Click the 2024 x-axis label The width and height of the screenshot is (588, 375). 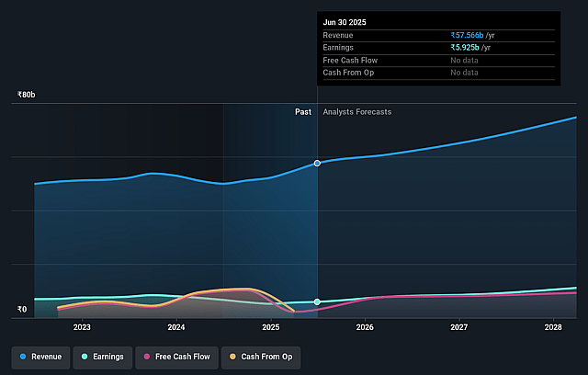(176, 327)
